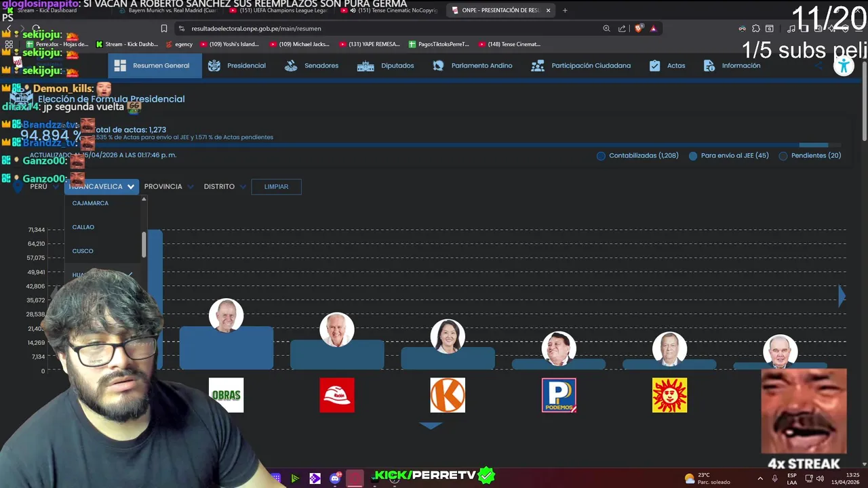
Task: Open the PagosTiktoksPerreT bookmark
Action: tap(439, 44)
